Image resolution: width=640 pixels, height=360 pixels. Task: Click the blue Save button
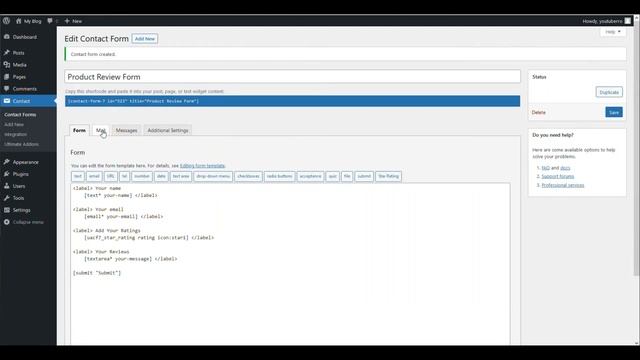pos(614,112)
